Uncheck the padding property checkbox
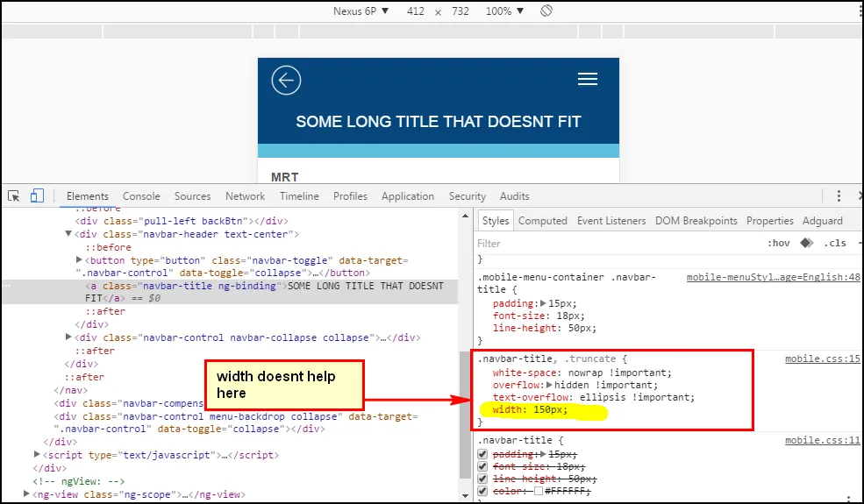864x504 pixels. (x=482, y=454)
